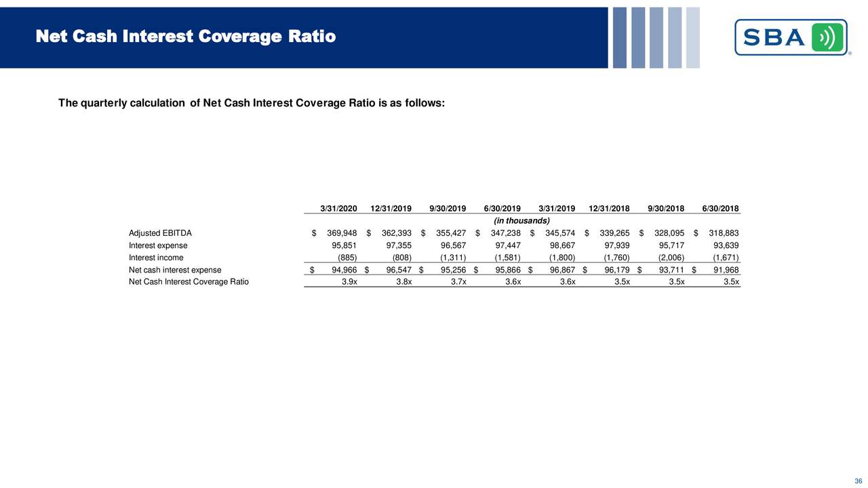Click the net cash interest expense value 95,256

[x=454, y=270]
